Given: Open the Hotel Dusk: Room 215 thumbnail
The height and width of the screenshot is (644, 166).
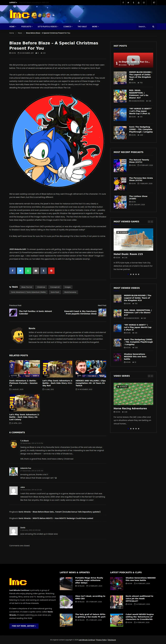Looking at the screenshot, I should pyautogui.click(x=133, y=239).
